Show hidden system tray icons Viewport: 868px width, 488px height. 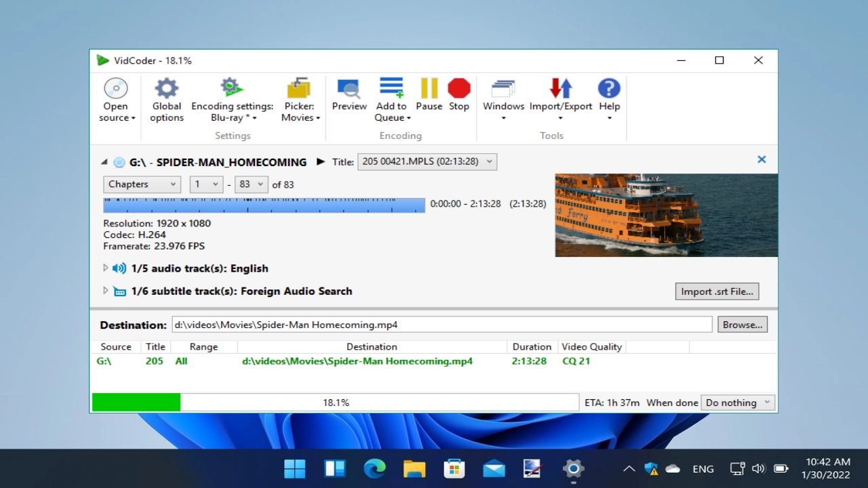[x=629, y=468]
